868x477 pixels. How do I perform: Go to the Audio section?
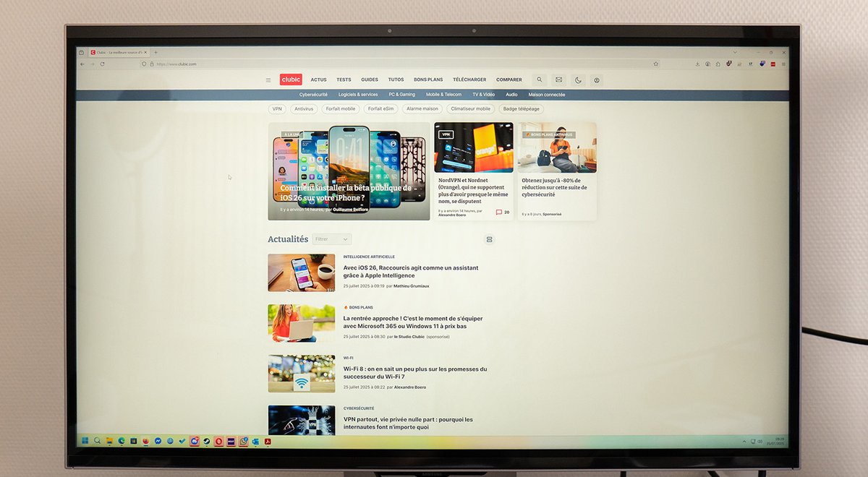(x=511, y=95)
